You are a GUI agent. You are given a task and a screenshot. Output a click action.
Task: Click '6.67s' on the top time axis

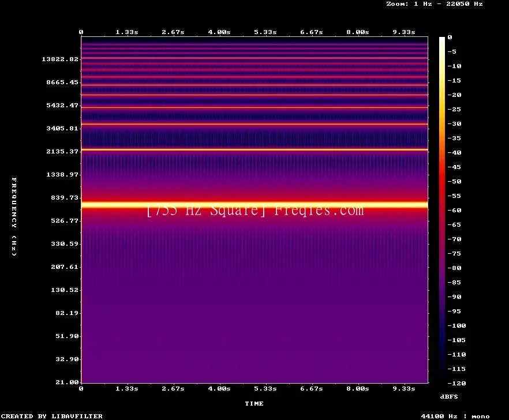coord(311,32)
